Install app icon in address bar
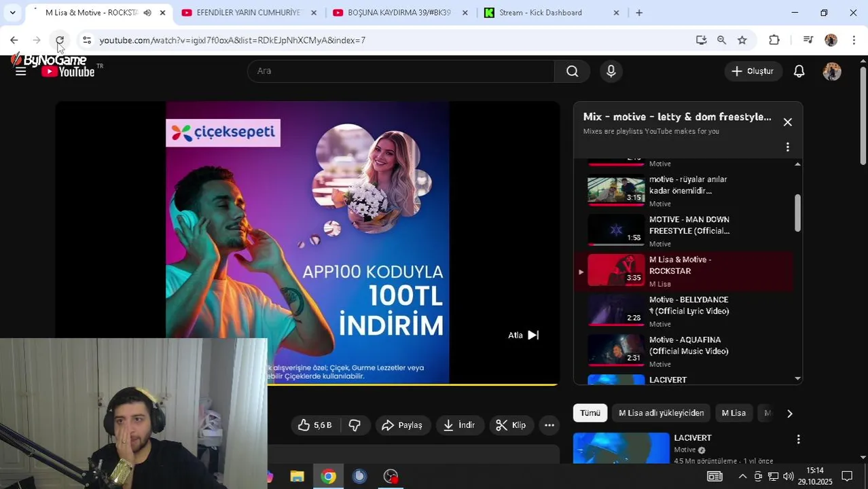The height and width of the screenshot is (489, 868). 702,40
